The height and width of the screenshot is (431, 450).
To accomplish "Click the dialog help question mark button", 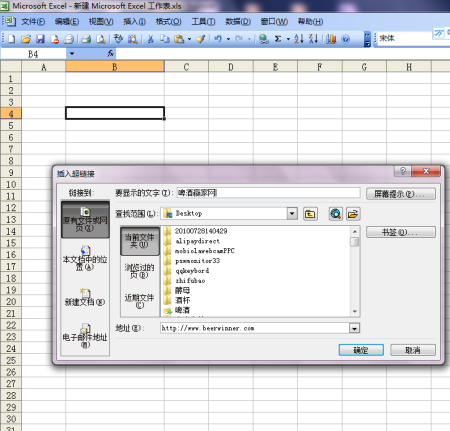I will pos(403,171).
